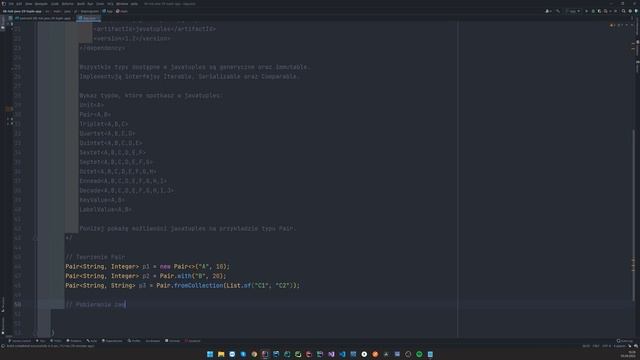The width and height of the screenshot is (640, 360).
Task: Open the Edit menu
Action: coord(19,4)
